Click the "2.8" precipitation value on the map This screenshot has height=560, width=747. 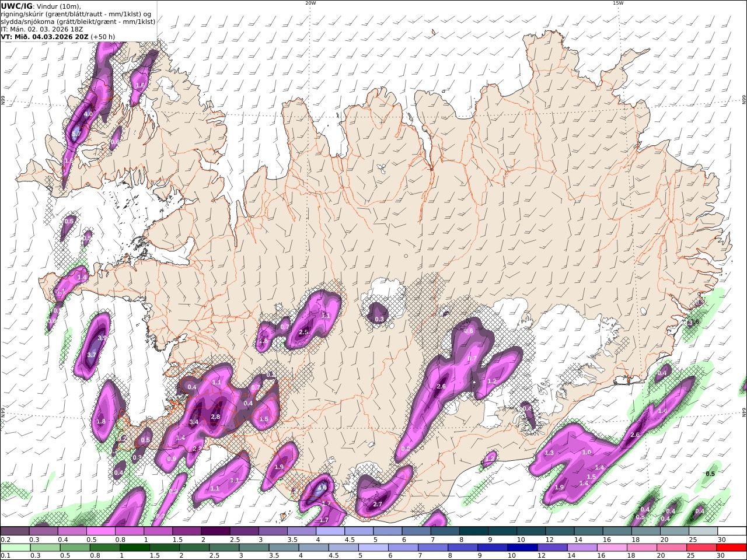point(215,416)
